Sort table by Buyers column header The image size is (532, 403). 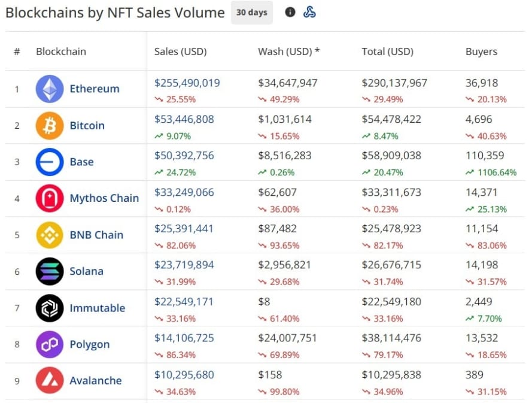coord(481,51)
